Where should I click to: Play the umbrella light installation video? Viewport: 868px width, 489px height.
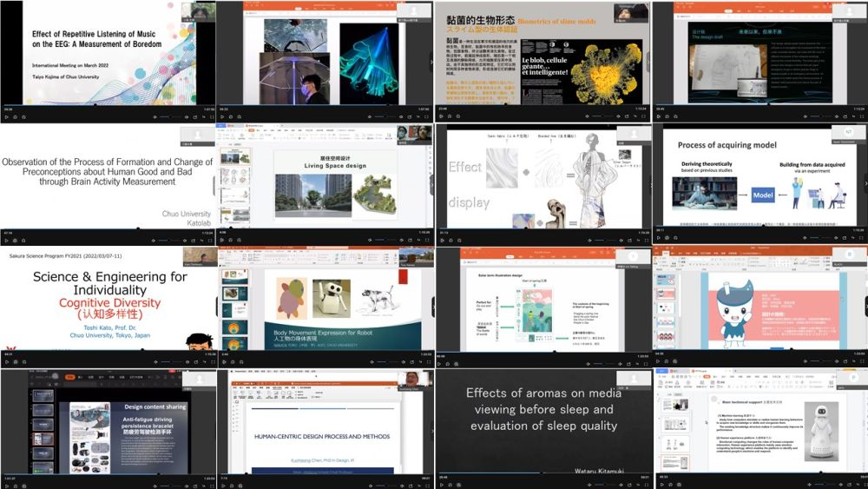[x=222, y=116]
